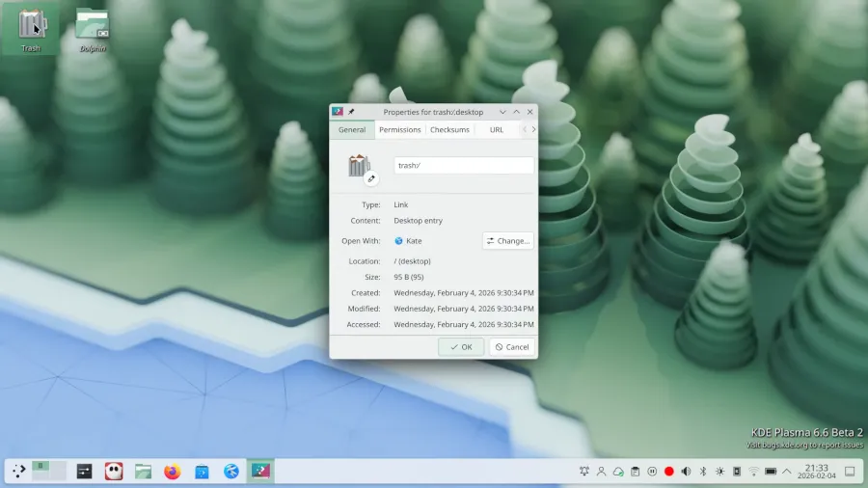Open the clipboard tray icon

click(x=635, y=472)
